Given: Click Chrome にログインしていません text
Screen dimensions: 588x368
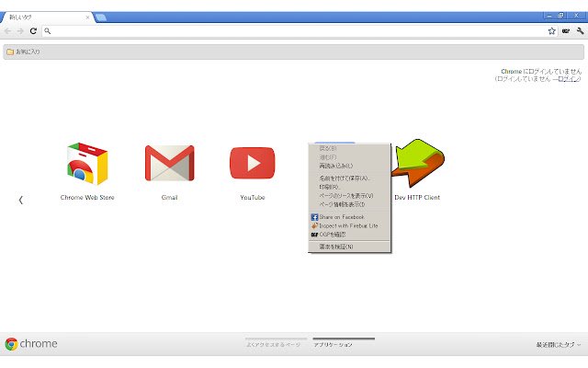Looking at the screenshot, I should [541, 72].
